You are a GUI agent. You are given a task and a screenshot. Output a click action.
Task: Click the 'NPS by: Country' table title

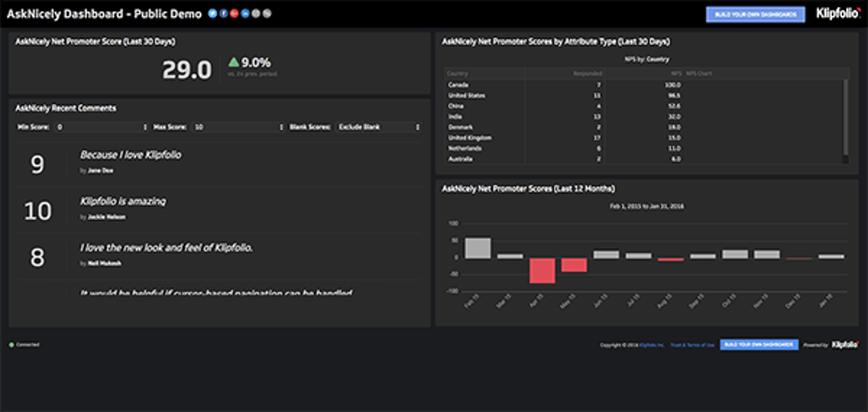(646, 59)
